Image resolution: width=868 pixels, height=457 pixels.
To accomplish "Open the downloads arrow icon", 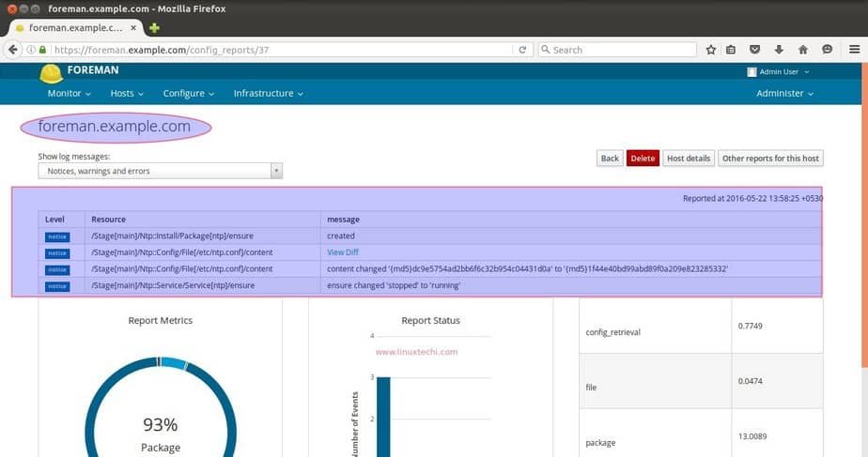I will (779, 50).
